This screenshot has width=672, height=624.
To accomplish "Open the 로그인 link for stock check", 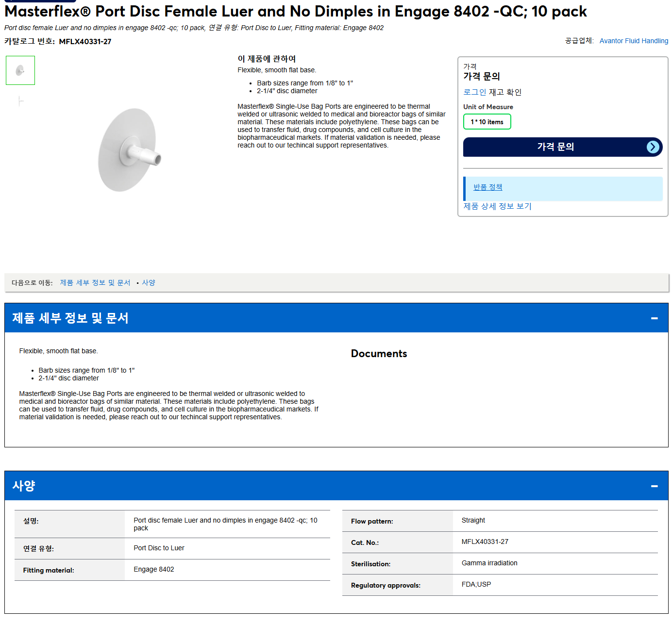I will point(474,92).
